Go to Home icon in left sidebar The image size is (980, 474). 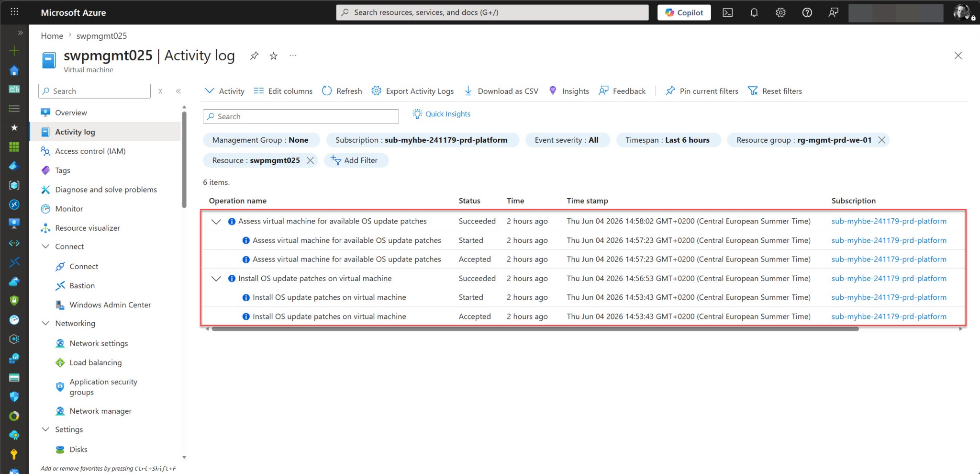[x=14, y=70]
